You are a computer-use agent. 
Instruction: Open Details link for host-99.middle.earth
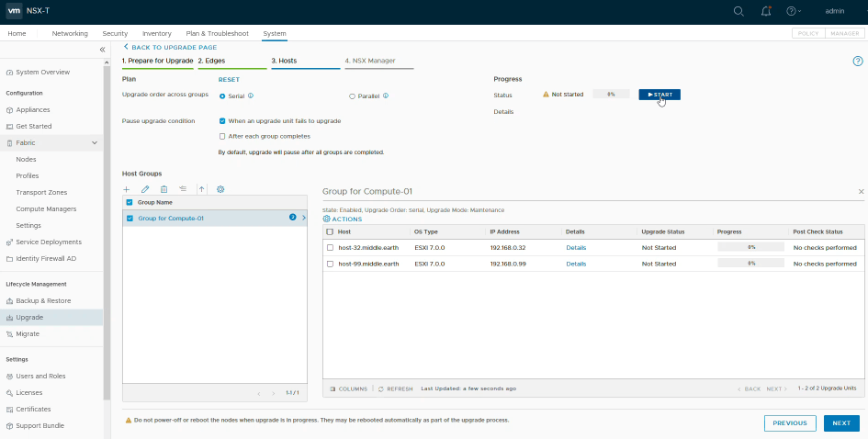[576, 264]
